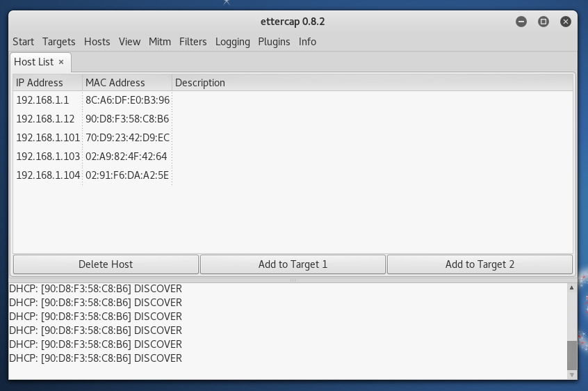Click the pane divider handle above log
The image size is (588, 391).
click(x=293, y=280)
